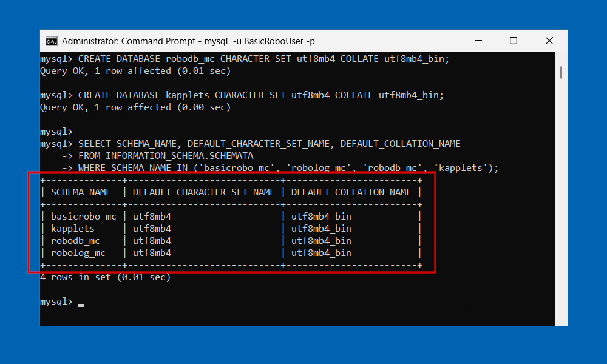Click the Command Prompt icon in title bar

click(x=51, y=41)
